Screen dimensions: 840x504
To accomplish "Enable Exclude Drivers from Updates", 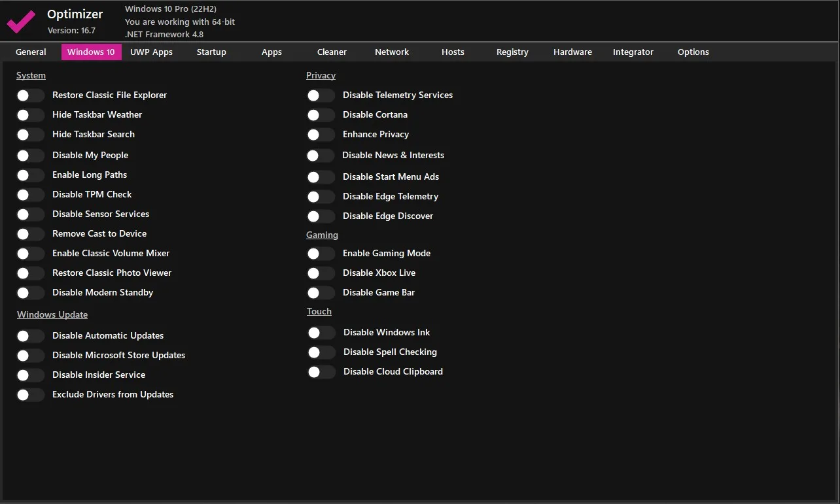I will click(30, 395).
